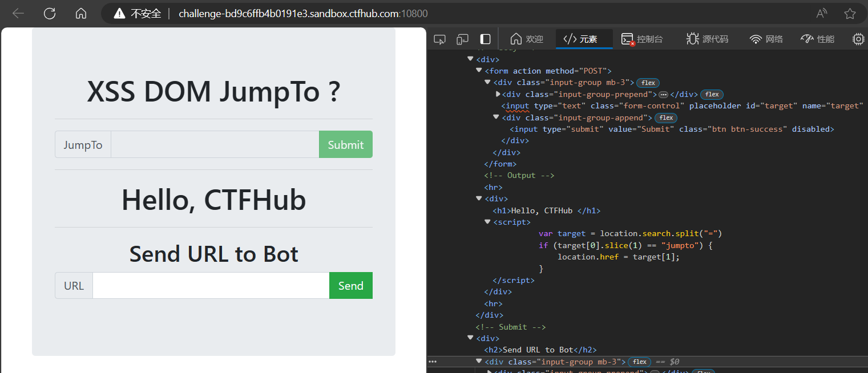Collapse the div containing Hello, CTFHub h1
The width and height of the screenshot is (868, 373).
(x=479, y=198)
